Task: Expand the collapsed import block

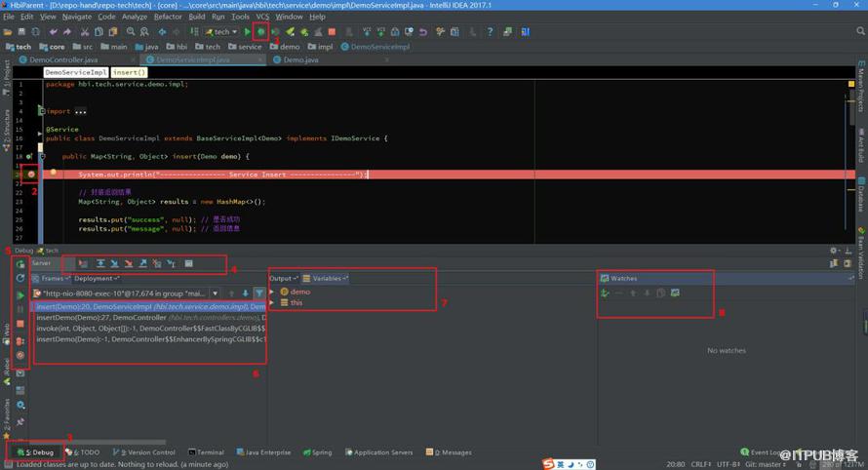Action: (81, 111)
